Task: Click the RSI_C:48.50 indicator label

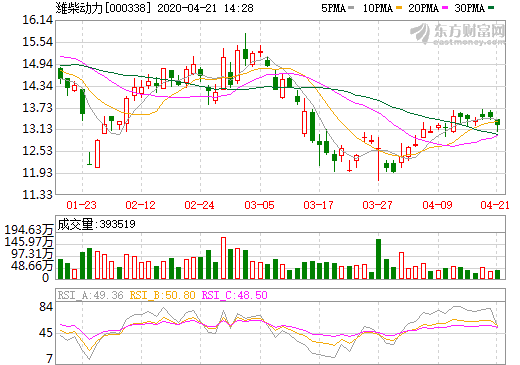Action: point(235,295)
